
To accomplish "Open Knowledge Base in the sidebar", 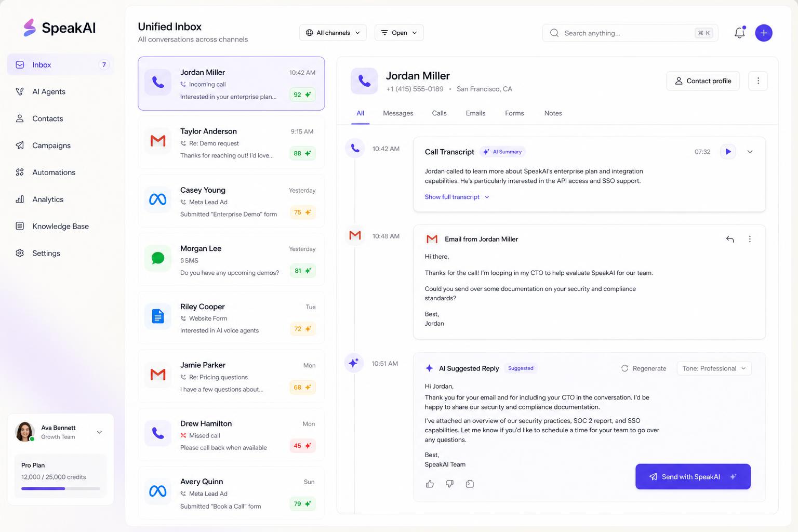I will pos(60,227).
